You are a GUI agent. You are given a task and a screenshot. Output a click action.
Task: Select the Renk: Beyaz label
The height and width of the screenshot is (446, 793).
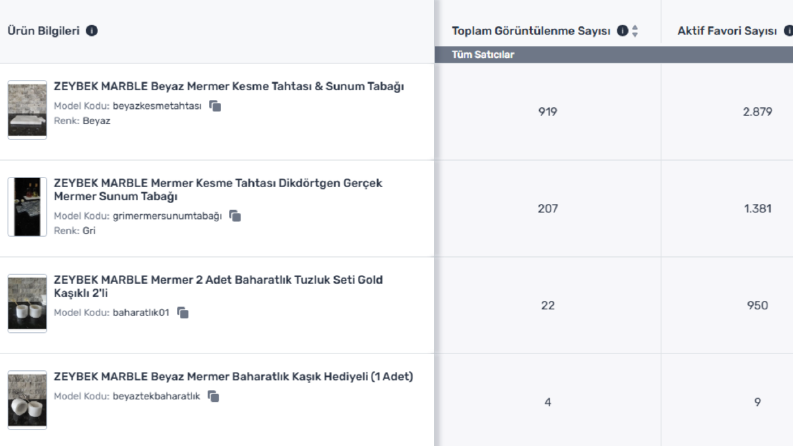click(x=82, y=120)
